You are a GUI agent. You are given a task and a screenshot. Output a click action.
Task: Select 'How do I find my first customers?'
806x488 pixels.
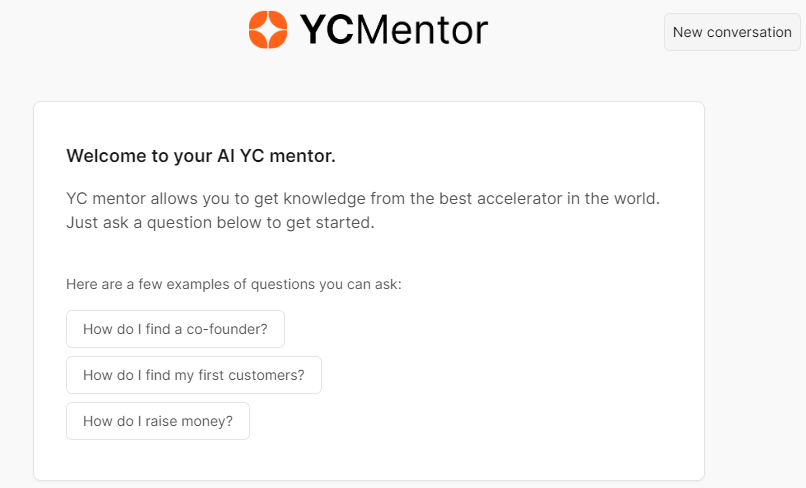coord(194,375)
